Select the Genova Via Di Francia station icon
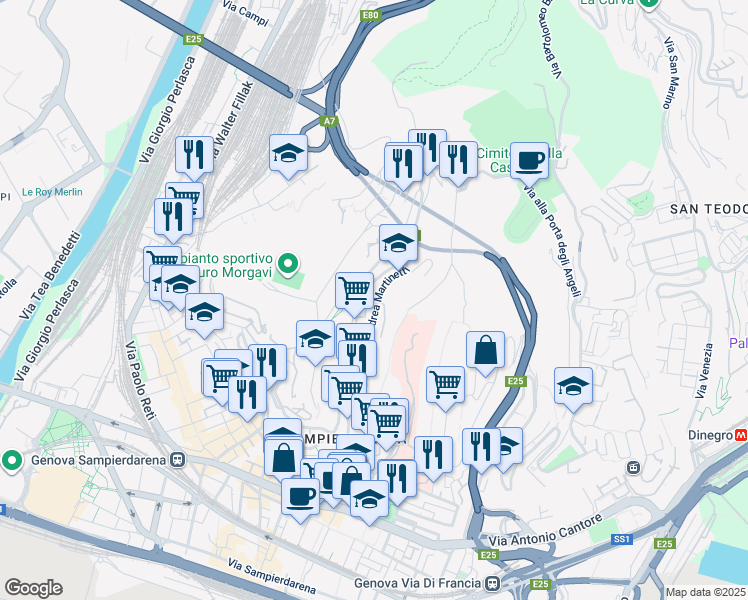 pyautogui.click(x=491, y=583)
